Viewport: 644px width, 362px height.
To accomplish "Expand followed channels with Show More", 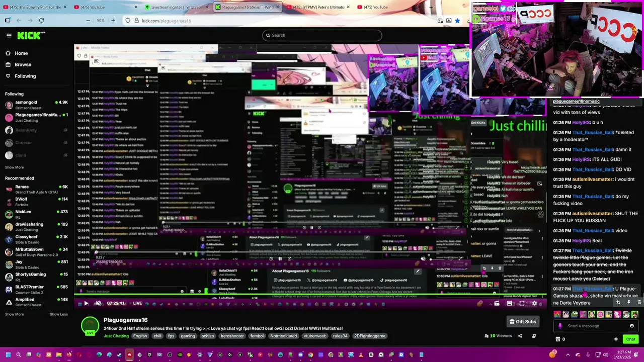I will pyautogui.click(x=14, y=167).
